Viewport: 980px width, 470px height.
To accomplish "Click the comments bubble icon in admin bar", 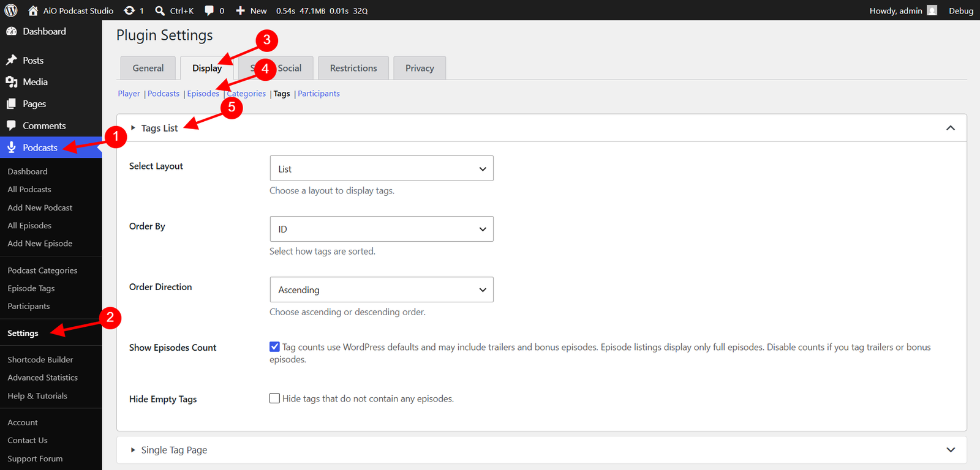I will (209, 10).
